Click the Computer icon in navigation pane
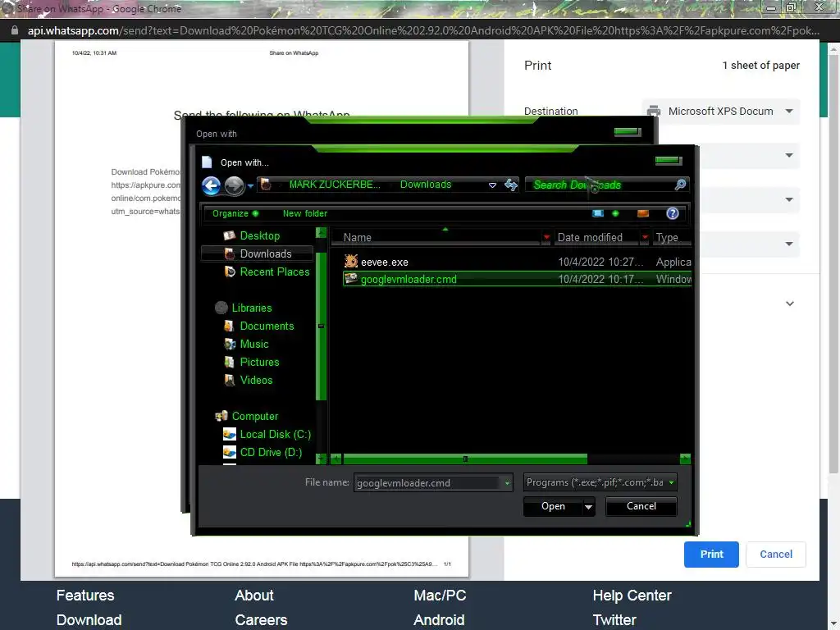The image size is (840, 630). 221,416
